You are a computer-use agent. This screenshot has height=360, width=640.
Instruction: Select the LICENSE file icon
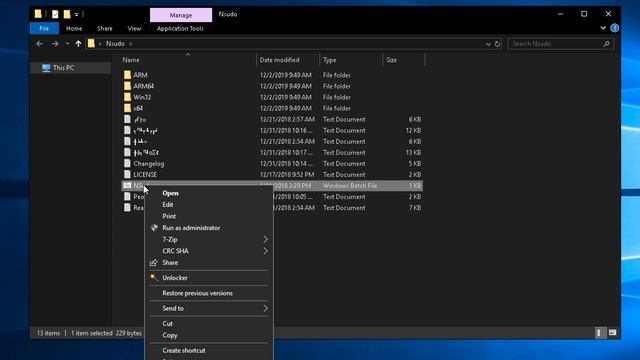coord(127,174)
